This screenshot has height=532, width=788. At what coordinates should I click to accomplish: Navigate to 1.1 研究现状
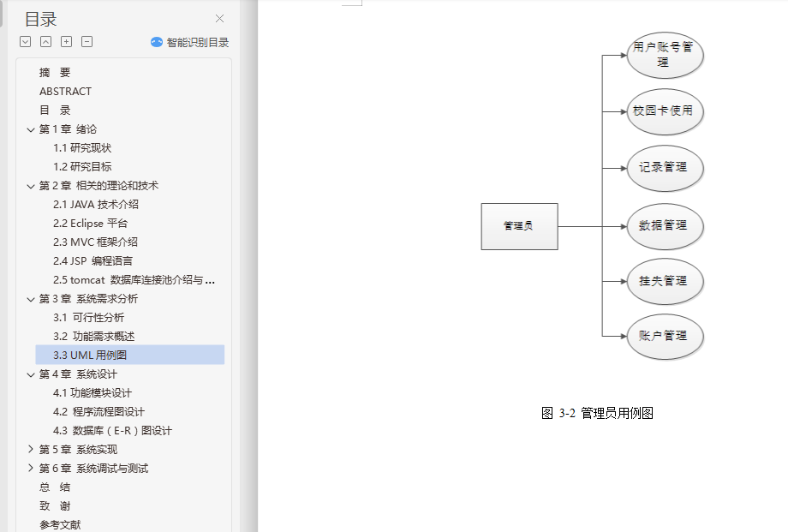pos(82,148)
